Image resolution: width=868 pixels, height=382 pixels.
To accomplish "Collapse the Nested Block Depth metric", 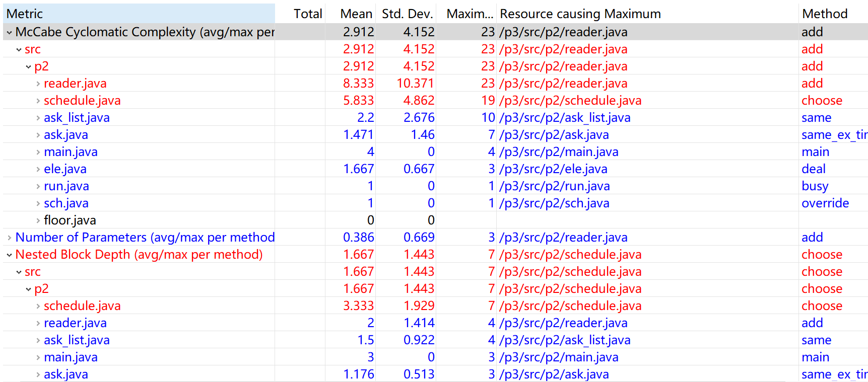I will tap(9, 255).
